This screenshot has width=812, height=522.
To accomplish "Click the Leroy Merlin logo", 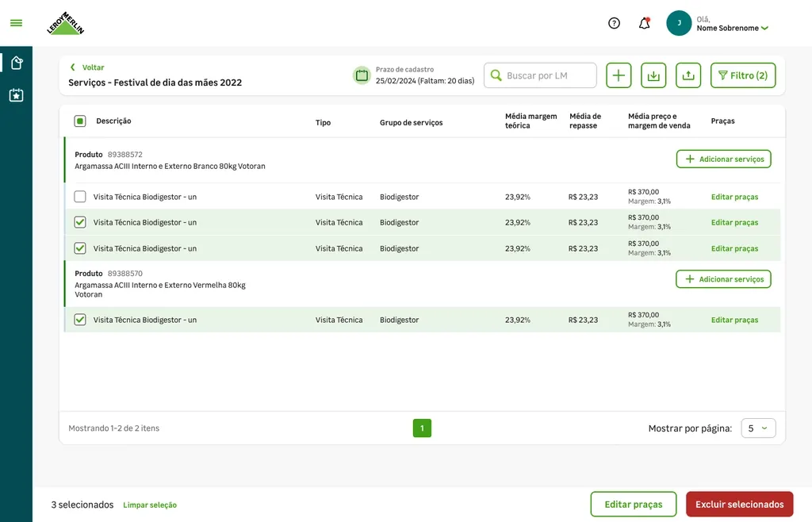I will click(65, 23).
